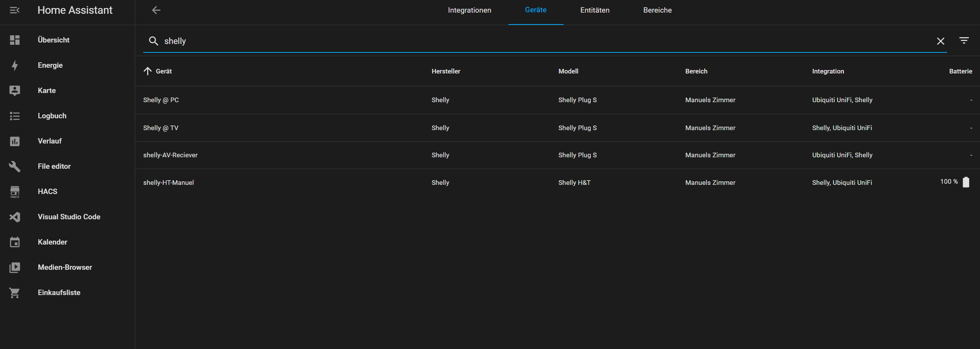Click Shelly manufacturer cell for Shelly @ PC
The height and width of the screenshot is (349, 980).
point(440,100)
